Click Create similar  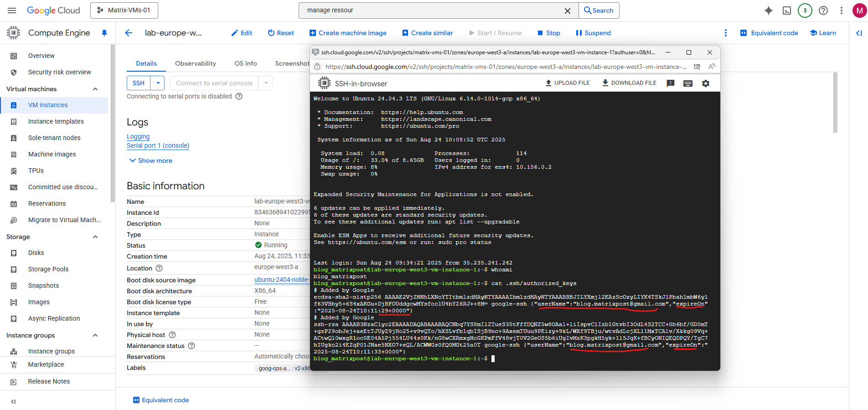[x=428, y=33]
